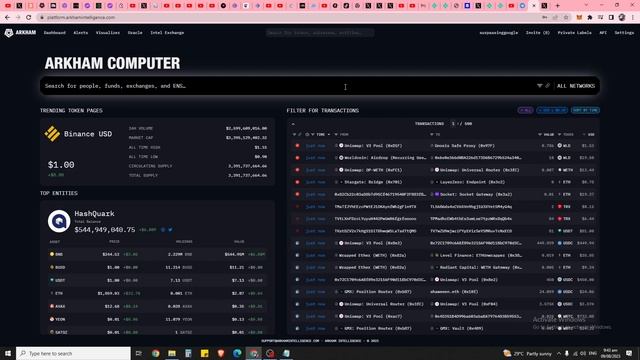This screenshot has width=640, height=360.
Task: Open the LayerZero: Endpoint recipient link
Action: [x=473, y=182]
